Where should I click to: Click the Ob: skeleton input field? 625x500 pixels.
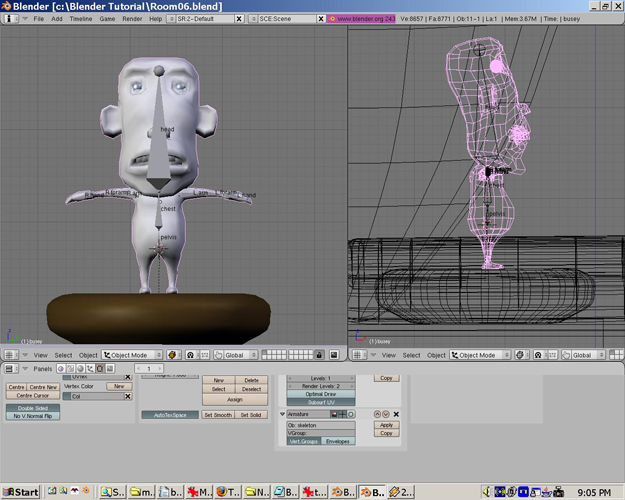tap(320, 425)
